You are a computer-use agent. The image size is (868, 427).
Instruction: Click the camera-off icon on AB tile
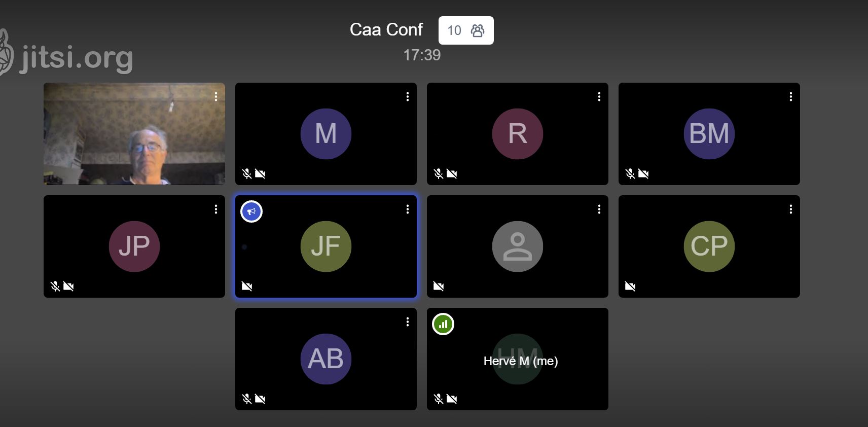(260, 399)
